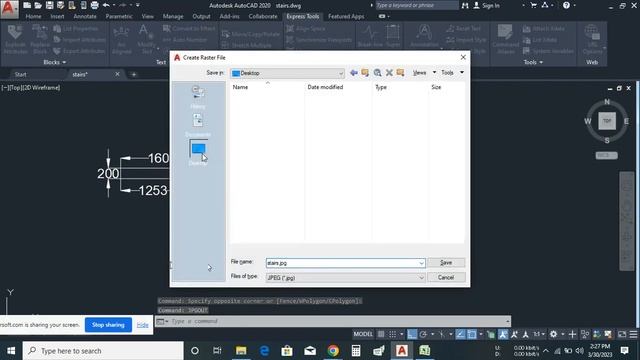Open the annotation scale 1:1 dropdown
The image size is (640, 360).
tap(539, 334)
